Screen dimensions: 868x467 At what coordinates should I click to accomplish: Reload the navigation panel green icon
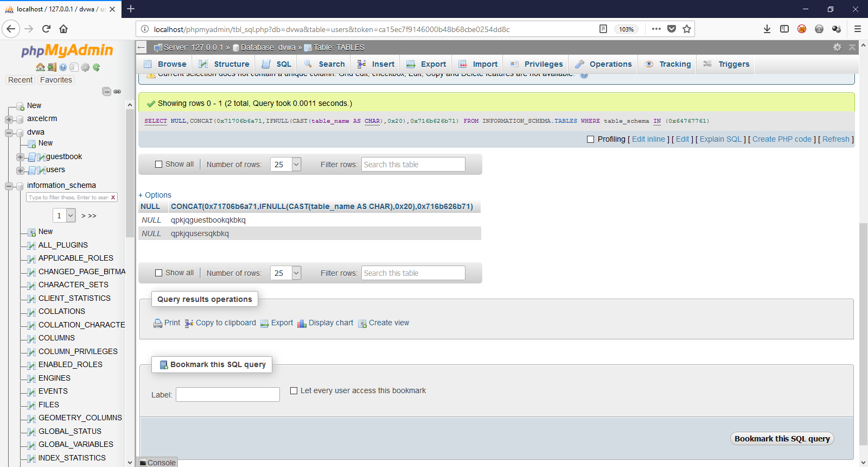96,67
